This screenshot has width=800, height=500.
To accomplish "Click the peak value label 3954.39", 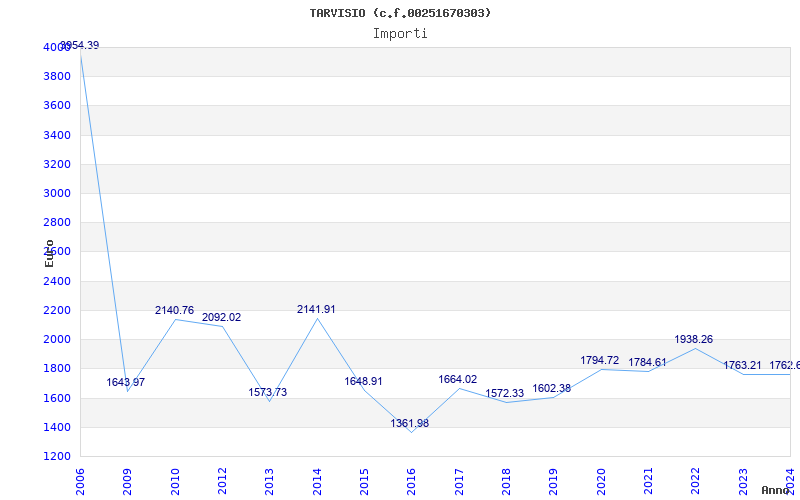I will [80, 45].
